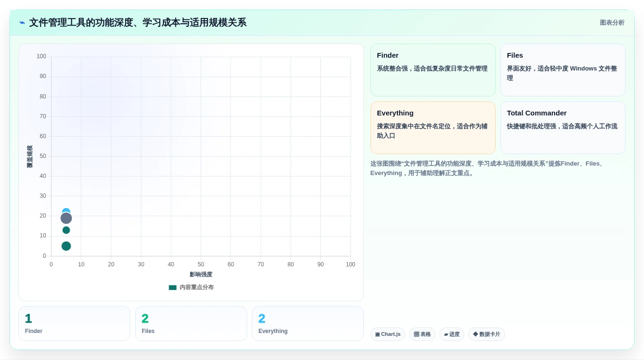Screen dimensions: 644x360
Task: Click the text 搜索深度集中在文件名定位
Action: pos(413,126)
